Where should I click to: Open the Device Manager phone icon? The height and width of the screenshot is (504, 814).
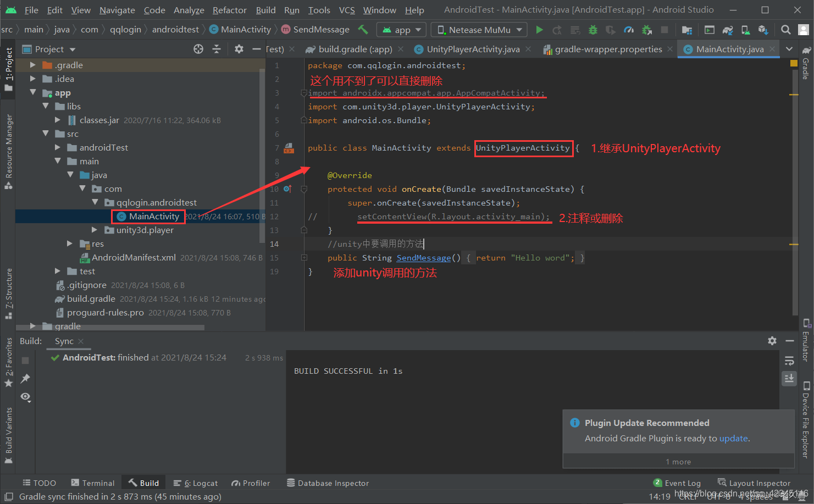tap(746, 29)
